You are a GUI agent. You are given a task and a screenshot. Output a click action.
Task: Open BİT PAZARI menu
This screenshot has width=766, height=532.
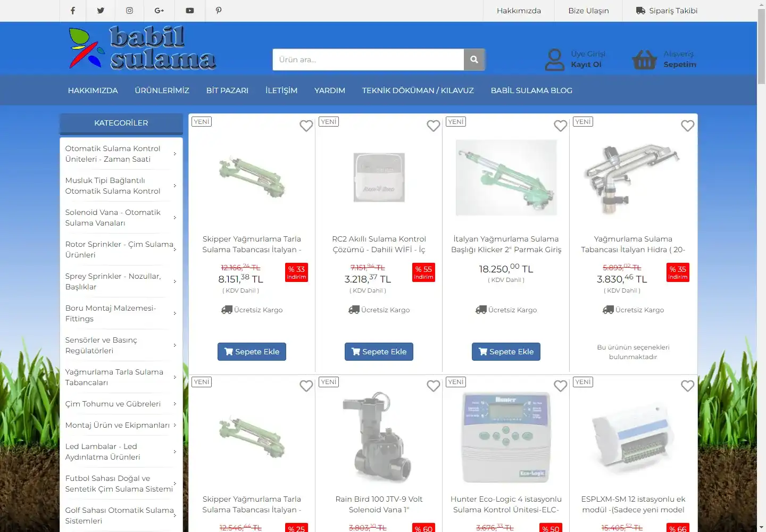pos(227,90)
